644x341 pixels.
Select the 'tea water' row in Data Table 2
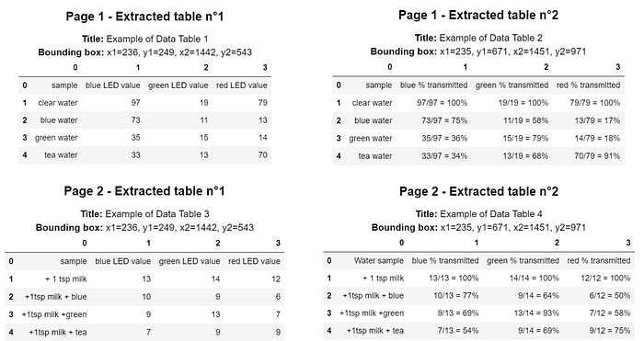478,156
